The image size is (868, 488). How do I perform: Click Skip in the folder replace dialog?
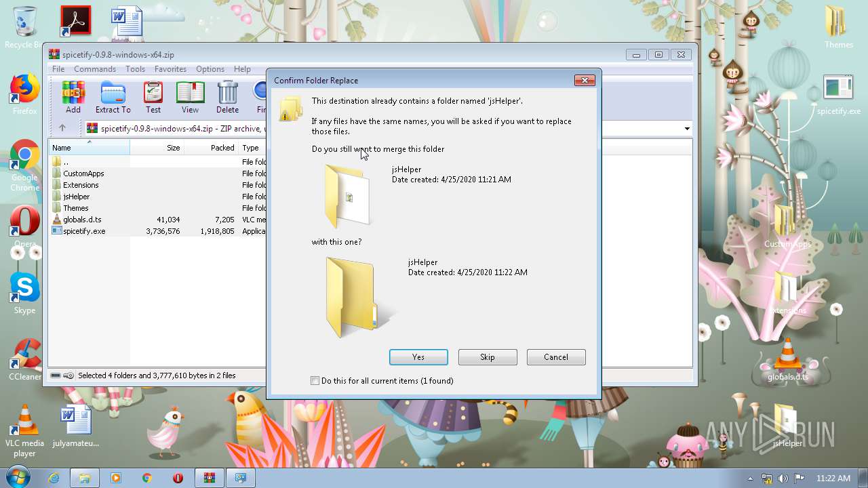[488, 357]
